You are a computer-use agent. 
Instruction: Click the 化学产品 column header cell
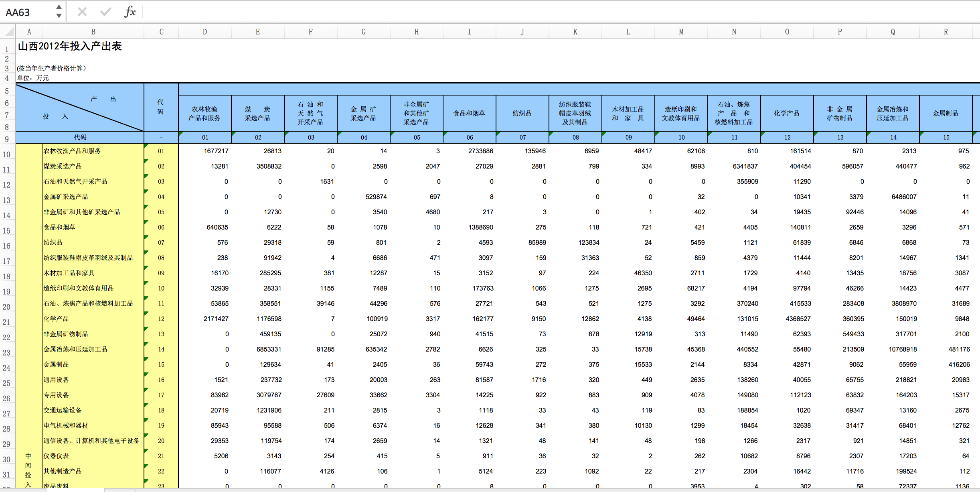pos(787,113)
